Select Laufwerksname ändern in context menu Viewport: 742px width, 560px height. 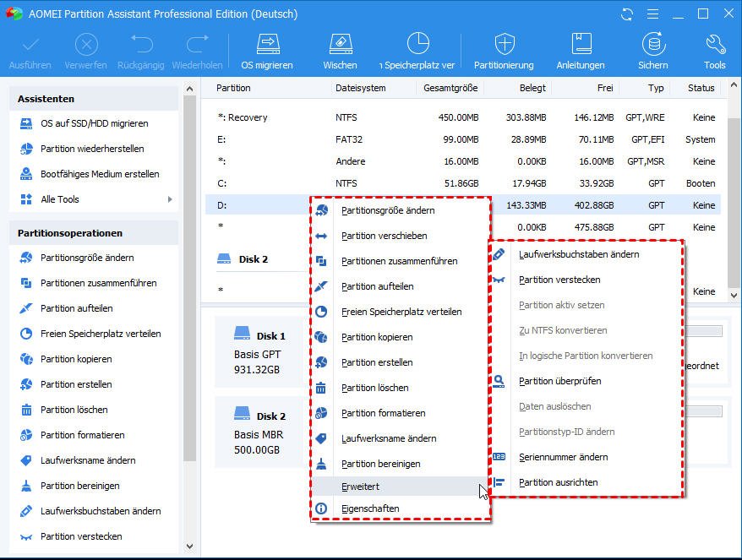click(401, 438)
